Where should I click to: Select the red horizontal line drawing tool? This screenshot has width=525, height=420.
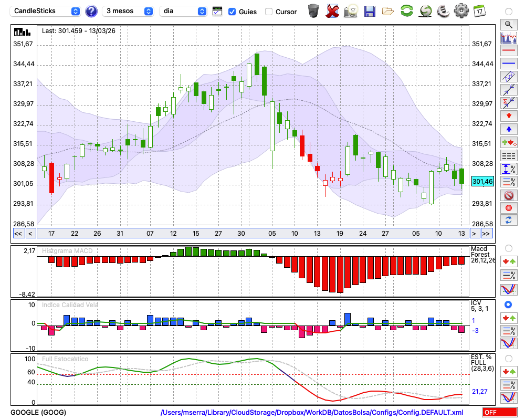pyautogui.click(x=508, y=51)
